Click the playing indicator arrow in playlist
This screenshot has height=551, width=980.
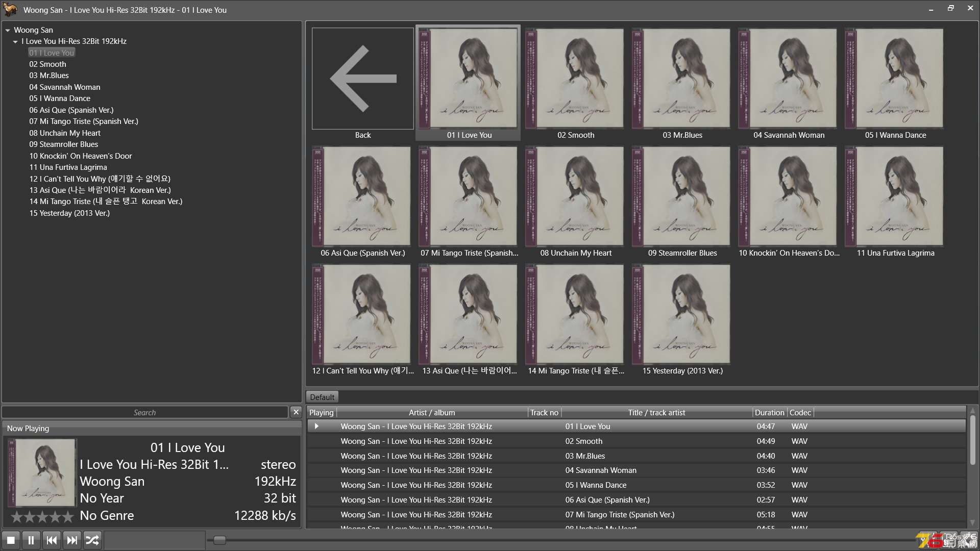[x=317, y=426]
